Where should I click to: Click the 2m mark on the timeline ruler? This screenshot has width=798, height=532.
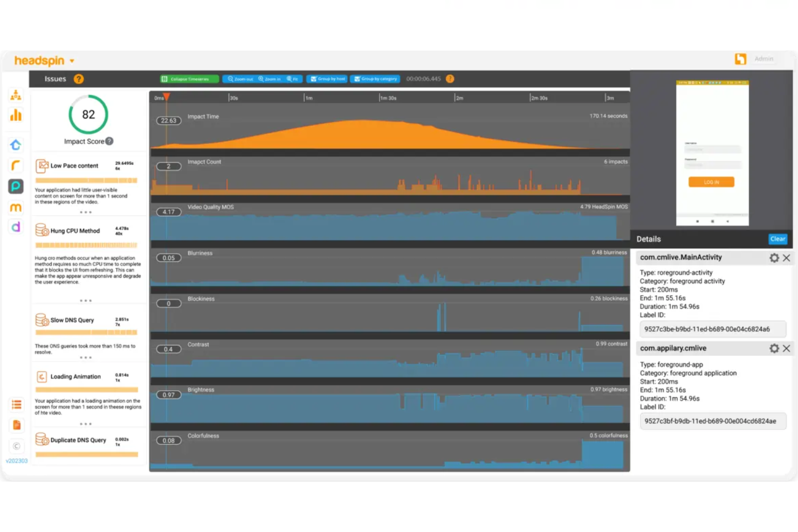(x=459, y=98)
